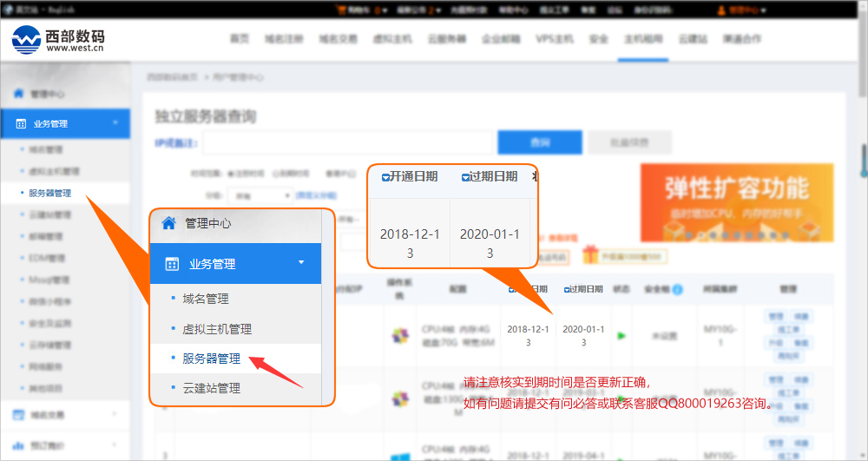Image resolution: width=868 pixels, height=461 pixels.
Task: Click the 业务管理 calendar icon in the callout
Action: point(171,264)
